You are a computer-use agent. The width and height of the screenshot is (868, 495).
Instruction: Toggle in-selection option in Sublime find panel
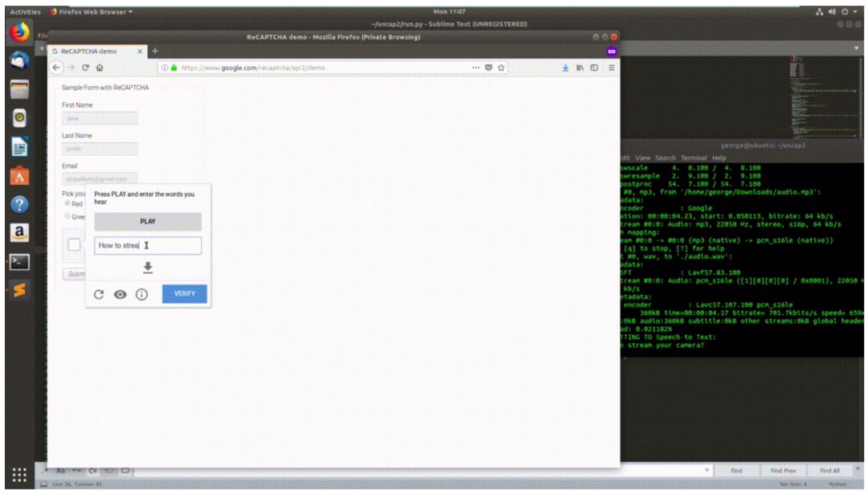[109, 471]
